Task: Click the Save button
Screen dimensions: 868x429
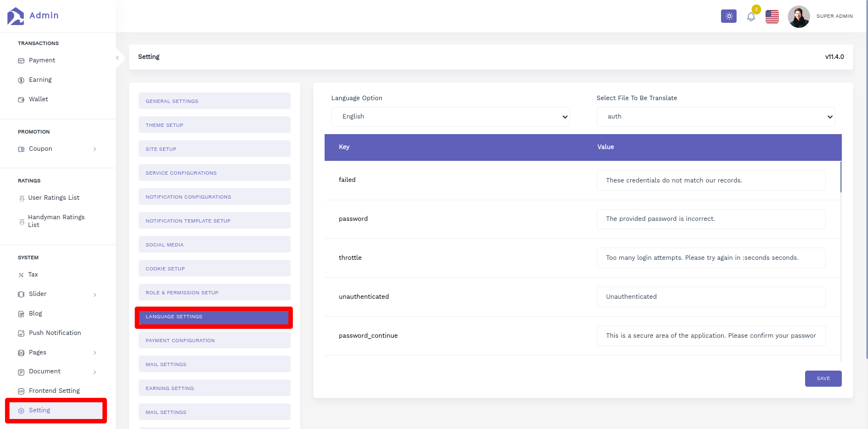Action: pyautogui.click(x=823, y=378)
